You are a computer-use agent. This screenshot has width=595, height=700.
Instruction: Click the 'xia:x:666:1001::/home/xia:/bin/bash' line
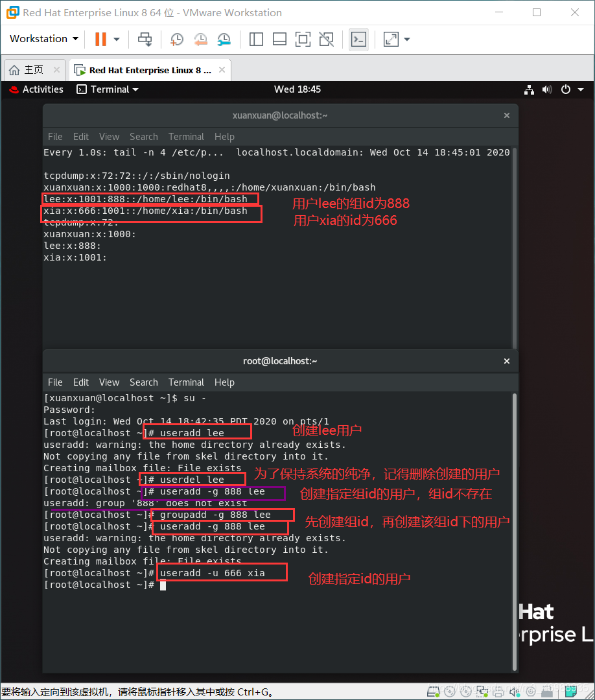(146, 211)
